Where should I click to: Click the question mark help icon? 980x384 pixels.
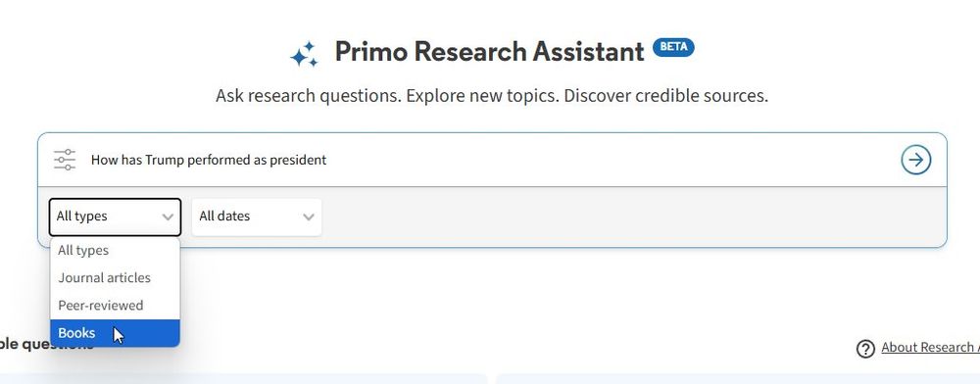865,349
